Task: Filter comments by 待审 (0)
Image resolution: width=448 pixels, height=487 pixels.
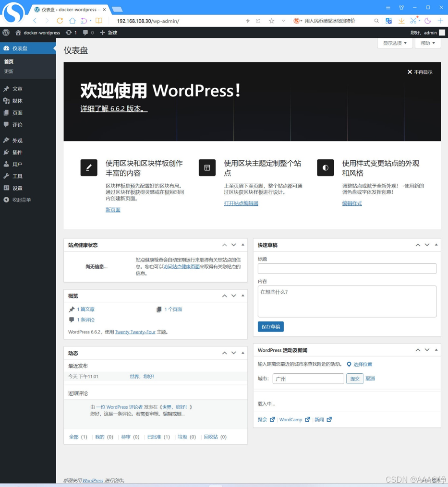Action: pos(130,437)
